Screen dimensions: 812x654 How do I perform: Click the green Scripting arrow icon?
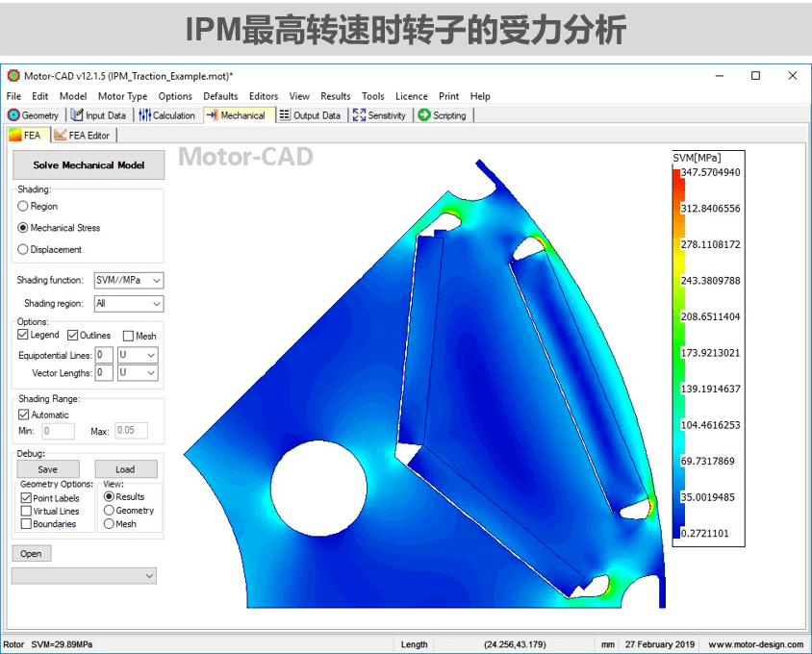click(424, 115)
